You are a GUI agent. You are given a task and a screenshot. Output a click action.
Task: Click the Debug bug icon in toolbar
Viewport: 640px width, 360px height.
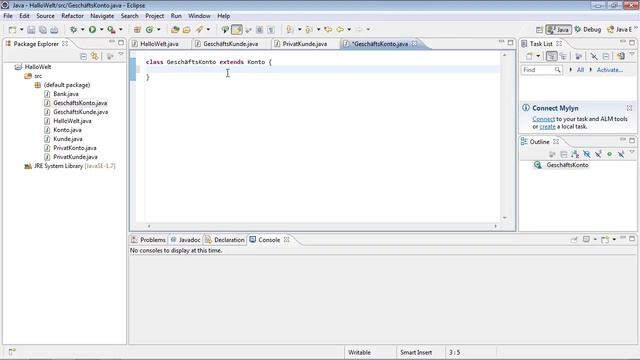[73, 30]
